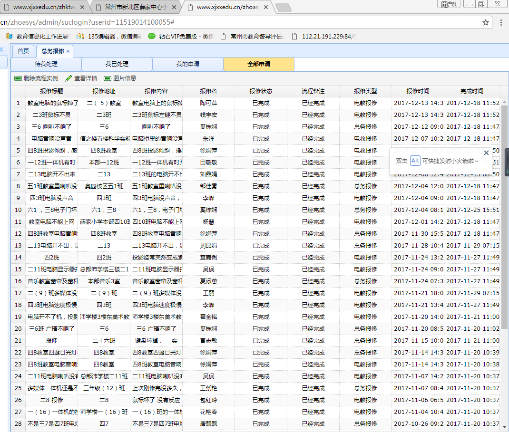Select the row reported 2017-11-24 13:2
Viewport: 509px width, 432px height.
(256, 257)
